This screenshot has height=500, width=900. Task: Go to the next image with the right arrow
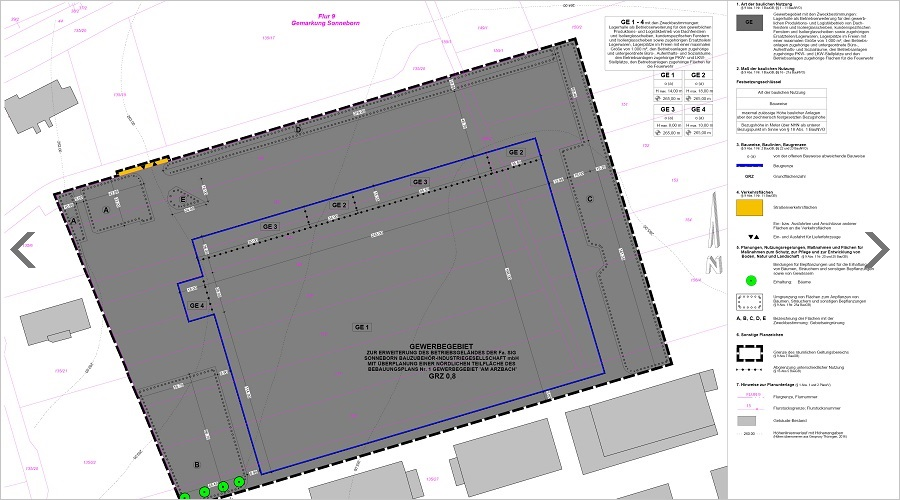(x=876, y=250)
